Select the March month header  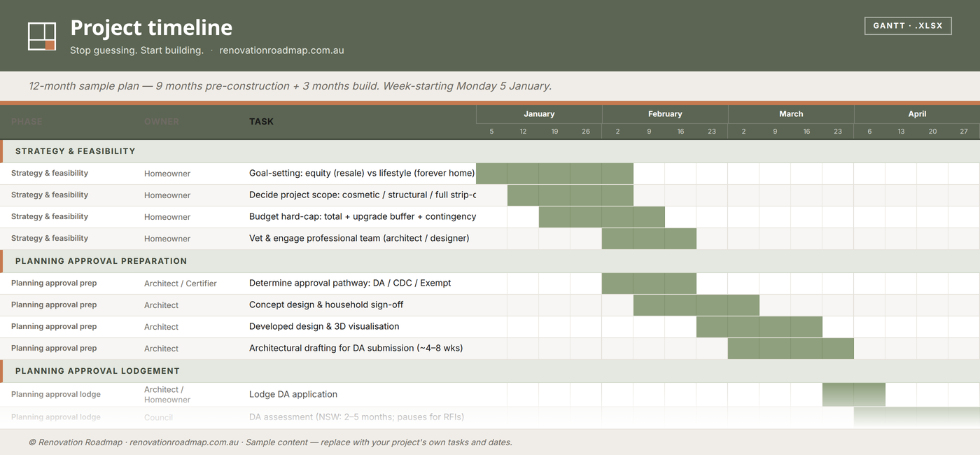click(791, 114)
